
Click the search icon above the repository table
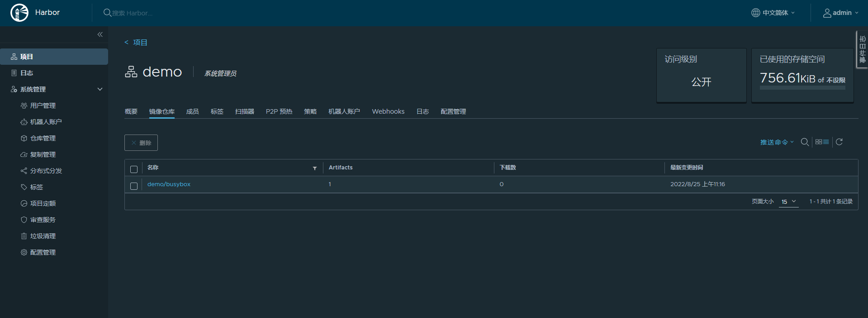[805, 142]
